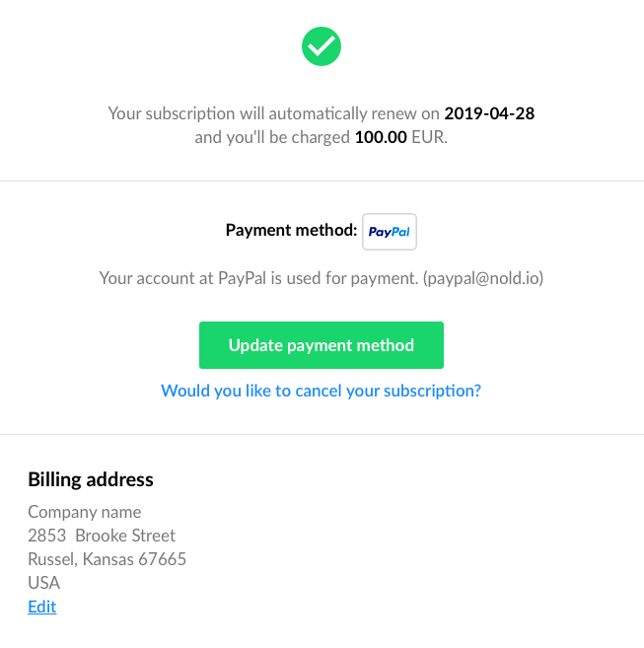Click the 'and you'll be charged' text
The image size is (644, 648).
click(x=272, y=137)
